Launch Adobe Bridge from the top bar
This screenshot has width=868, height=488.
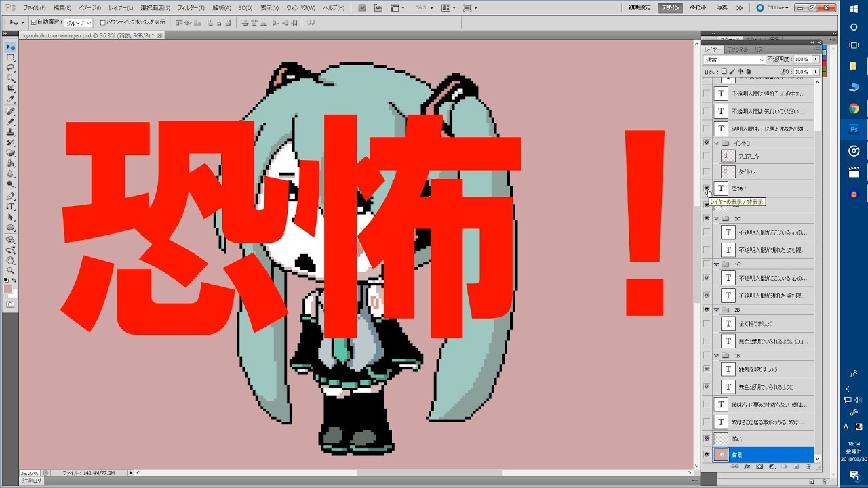tap(361, 7)
